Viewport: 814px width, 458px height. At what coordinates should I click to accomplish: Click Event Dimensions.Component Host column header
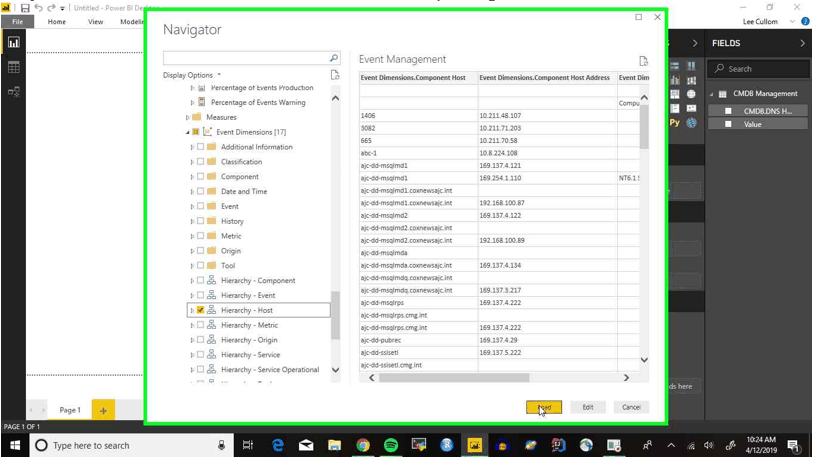[418, 77]
